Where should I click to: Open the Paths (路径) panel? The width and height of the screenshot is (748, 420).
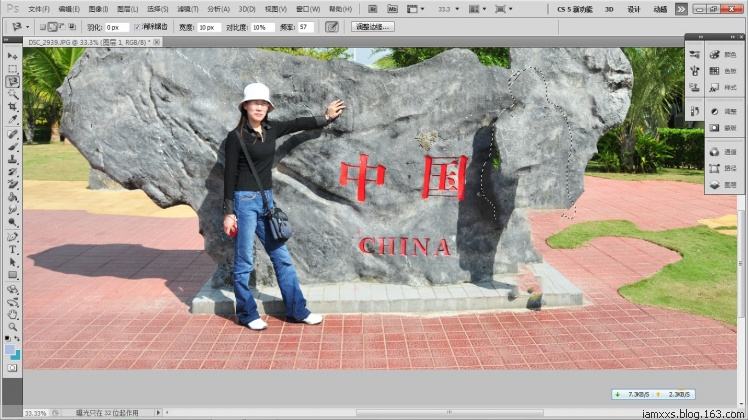[x=723, y=168]
